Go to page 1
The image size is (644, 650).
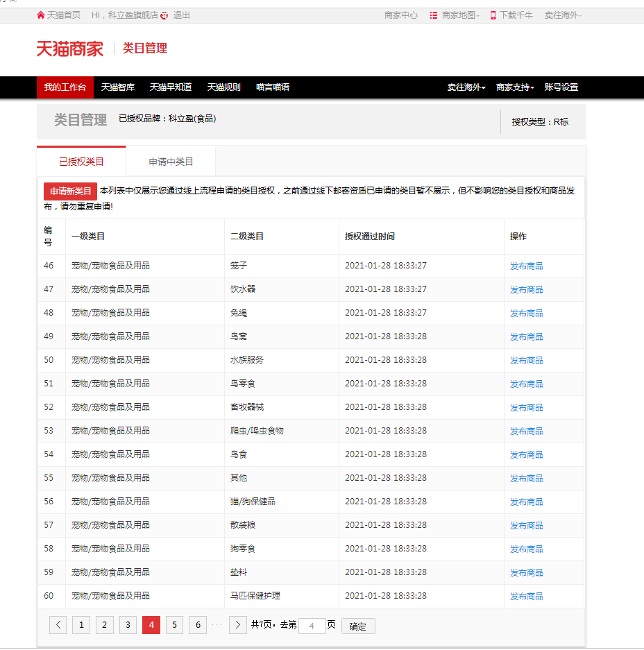pyautogui.click(x=81, y=625)
